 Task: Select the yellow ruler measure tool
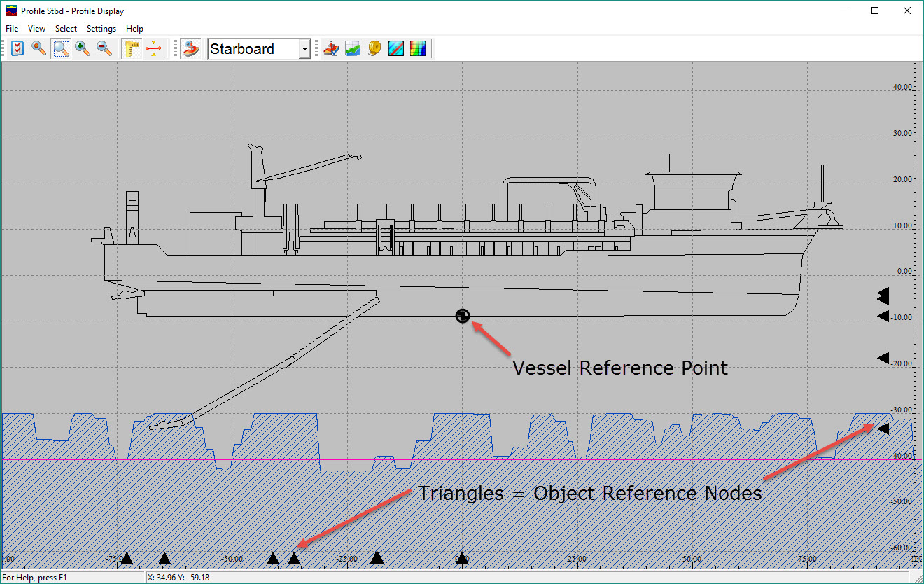(x=132, y=48)
